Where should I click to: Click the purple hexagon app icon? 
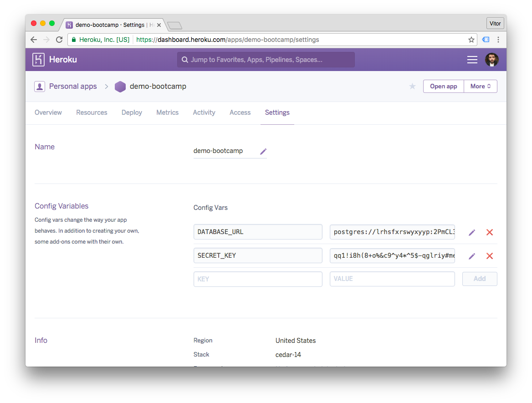(x=120, y=87)
